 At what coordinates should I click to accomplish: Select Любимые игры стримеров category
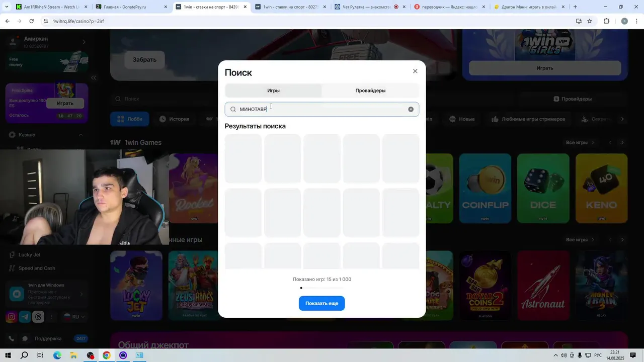tap(528, 119)
